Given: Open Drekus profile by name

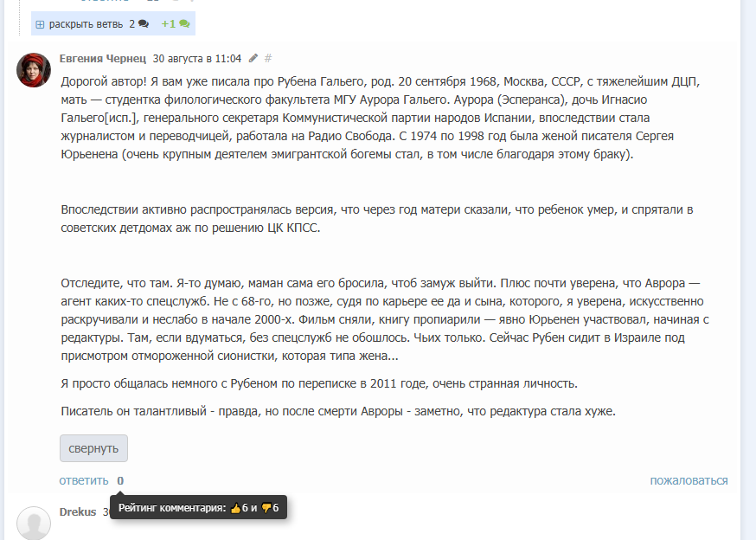Looking at the screenshot, I should [x=78, y=512].
